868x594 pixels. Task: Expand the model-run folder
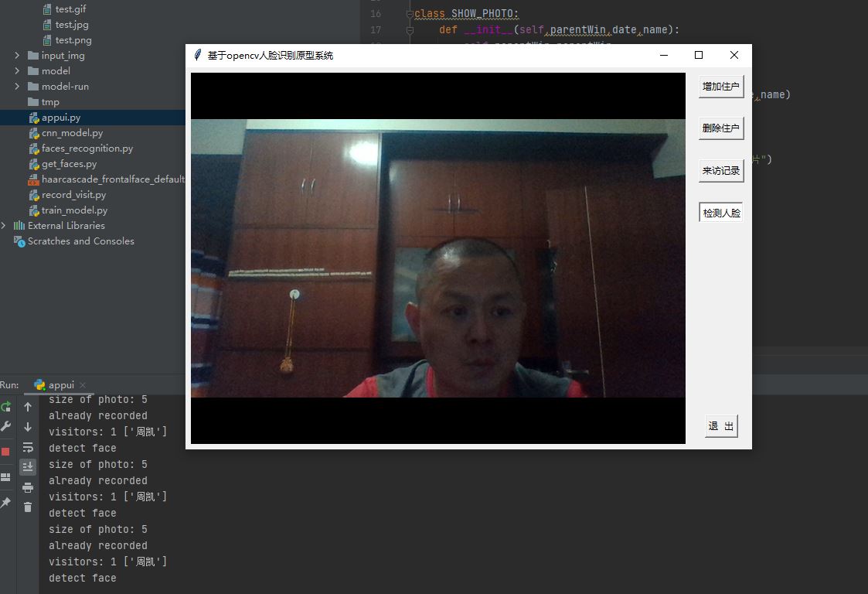[x=17, y=87]
